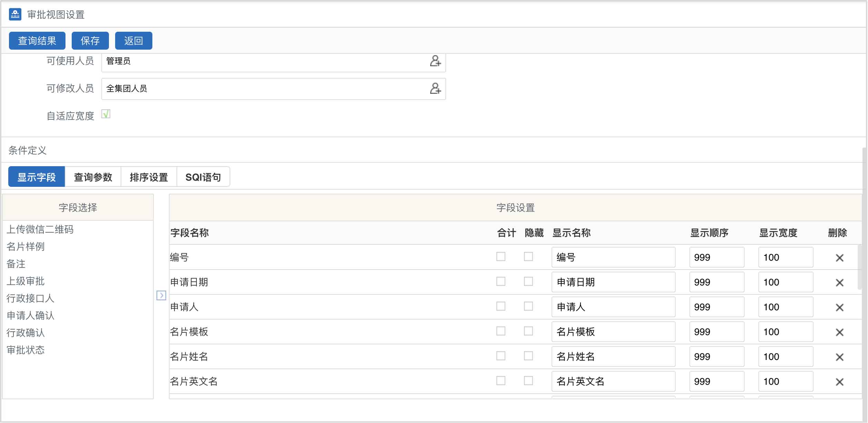The height and width of the screenshot is (423, 868).
Task: Enable 合计 checkbox for 编号 row
Action: coord(502,257)
